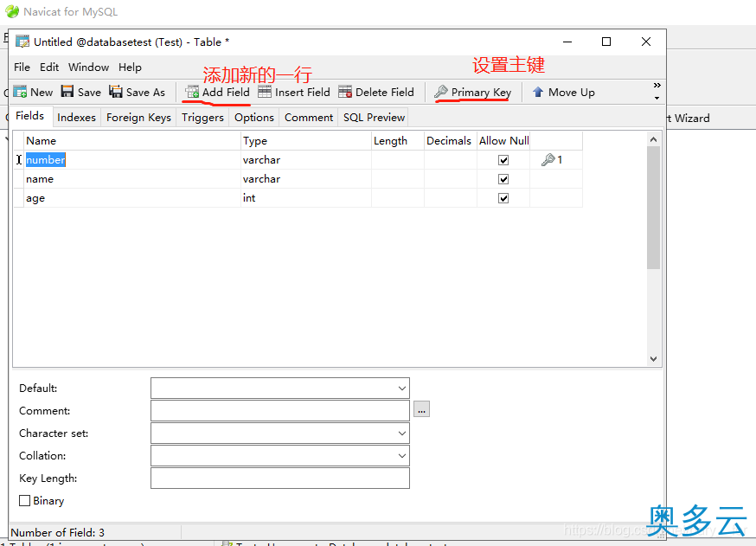Click the Delete Field icon
The width and height of the screenshot is (756, 546).
345,92
